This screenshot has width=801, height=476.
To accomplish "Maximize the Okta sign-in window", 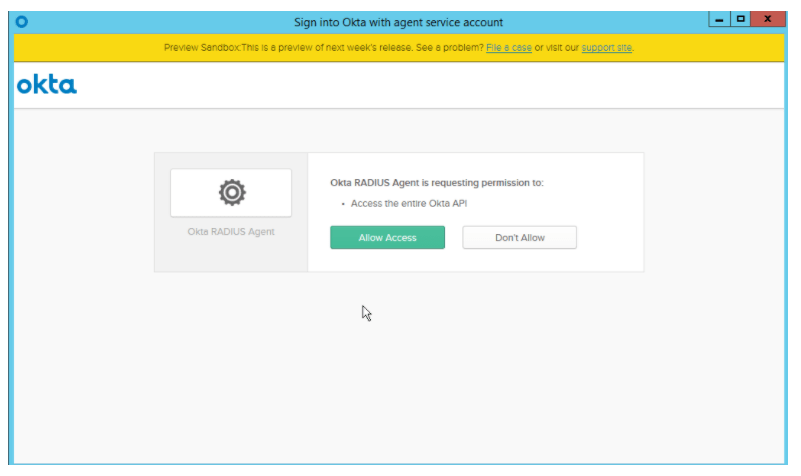I will coord(741,20).
